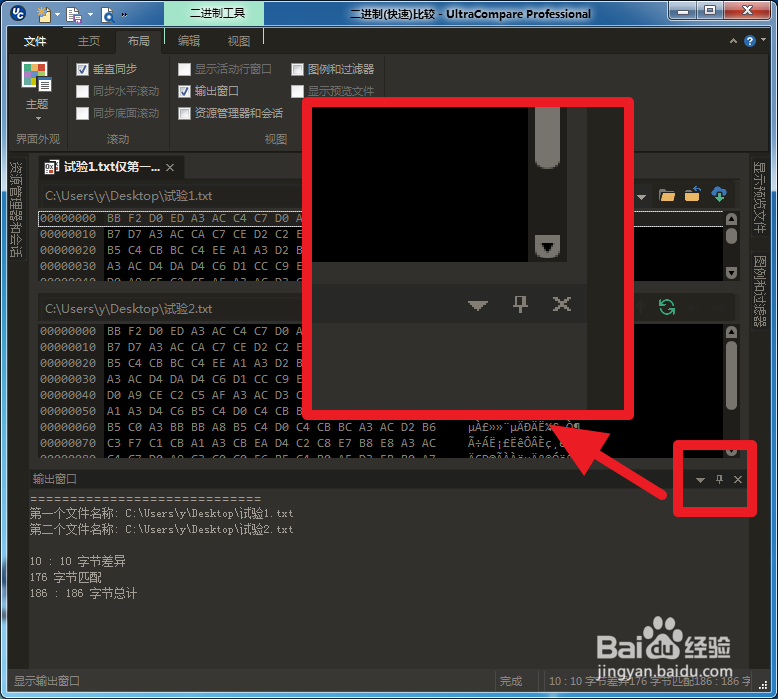Click the 186 : 186 字节总计 output line
Image resolution: width=778 pixels, height=699 pixels.
[83, 593]
